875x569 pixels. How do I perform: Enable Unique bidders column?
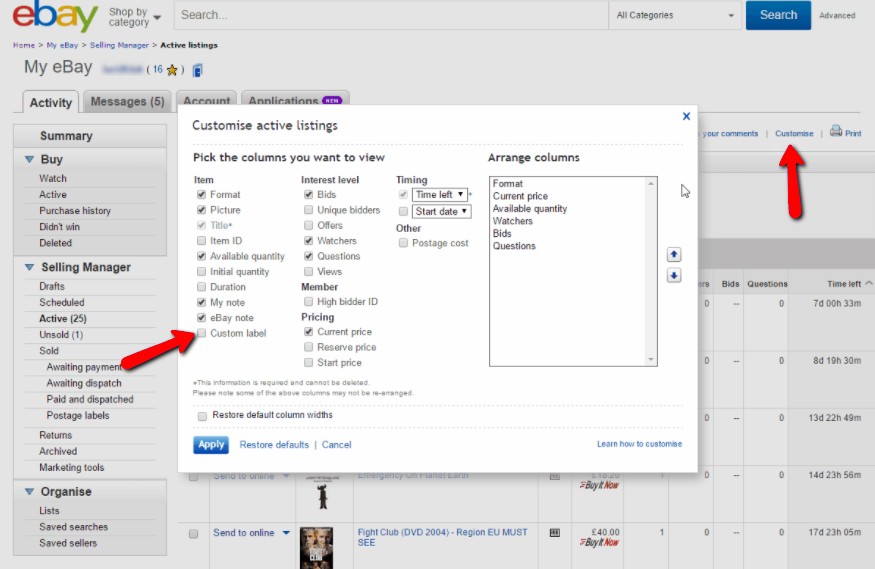(308, 210)
